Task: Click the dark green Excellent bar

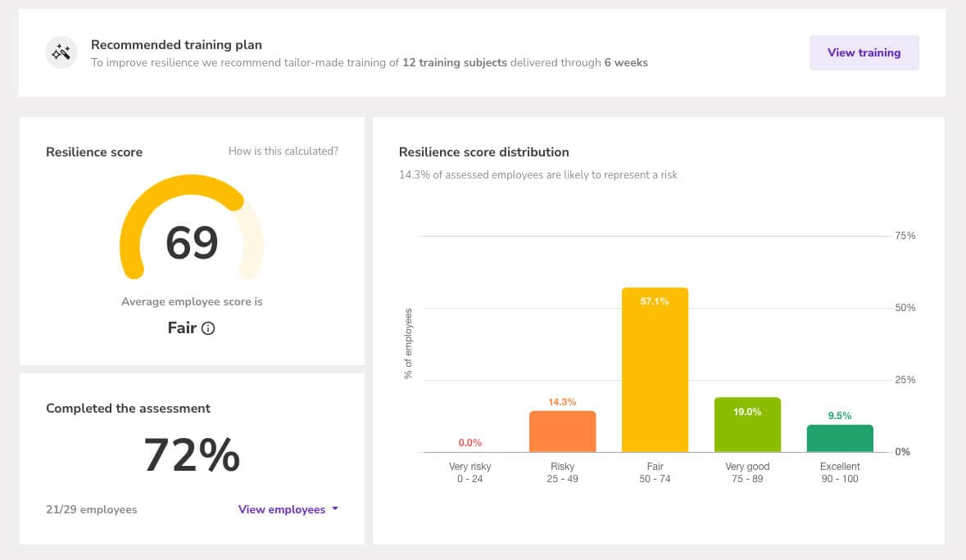Action: coord(840,439)
